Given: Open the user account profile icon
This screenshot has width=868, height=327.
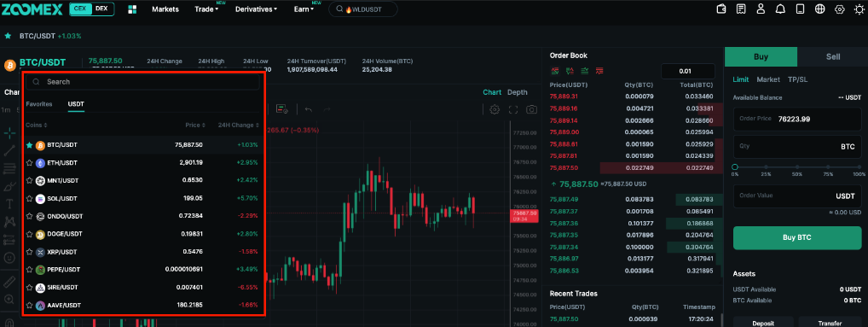Looking at the screenshot, I should (x=761, y=9).
